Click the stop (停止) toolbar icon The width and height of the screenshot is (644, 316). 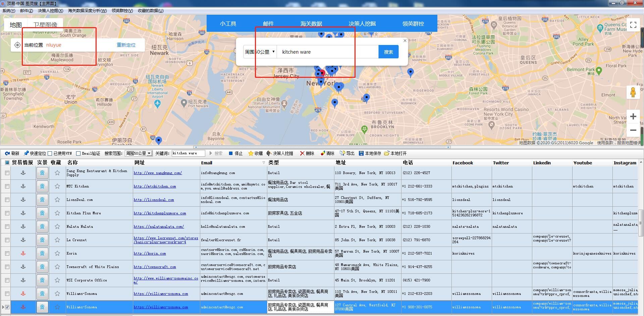(231, 153)
